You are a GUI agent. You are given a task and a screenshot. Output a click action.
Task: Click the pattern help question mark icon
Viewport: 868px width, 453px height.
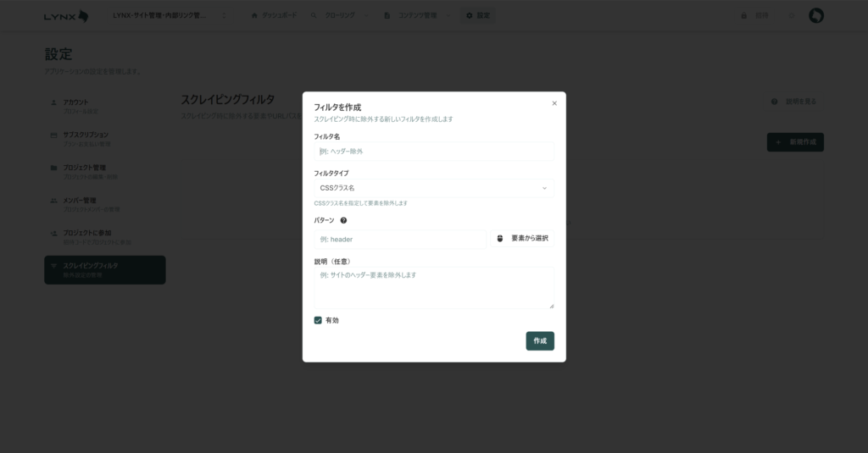click(343, 220)
